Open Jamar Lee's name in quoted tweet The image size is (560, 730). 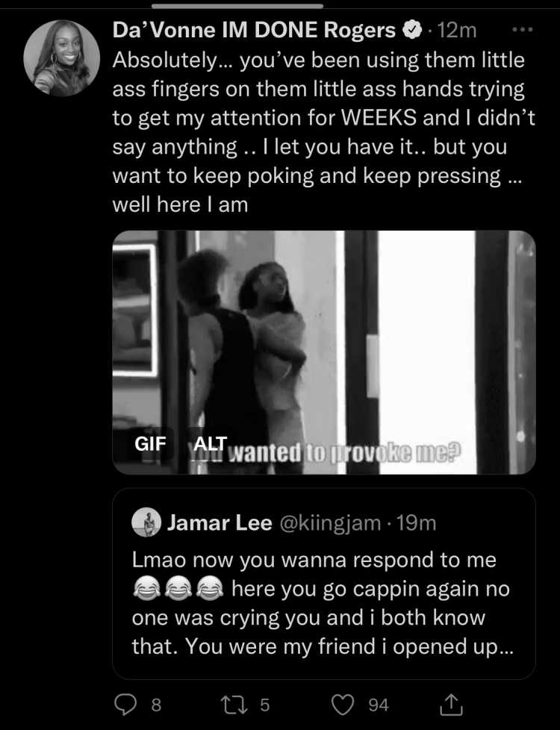220,522
